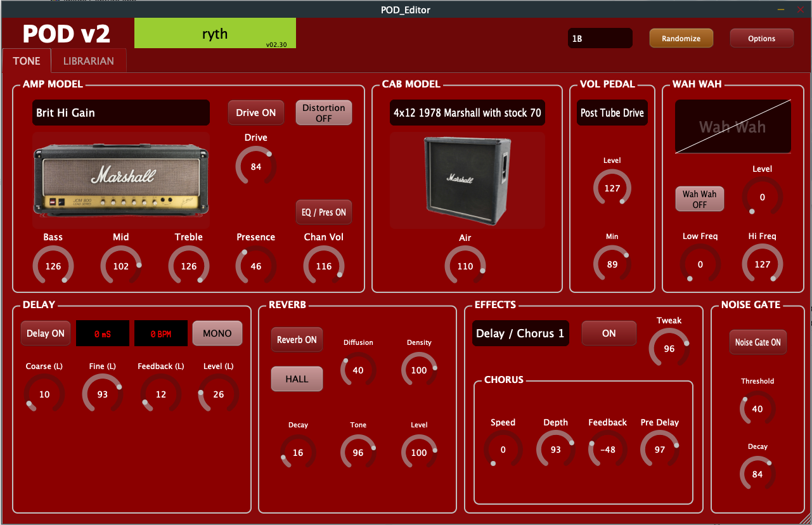
Task: Select the TONE tab
Action: 27,61
